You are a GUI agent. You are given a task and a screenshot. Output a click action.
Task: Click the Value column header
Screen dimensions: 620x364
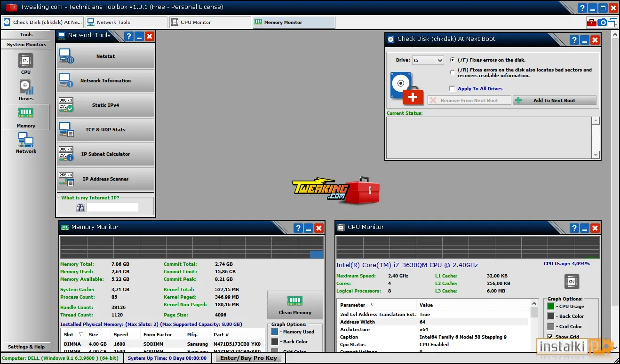473,305
